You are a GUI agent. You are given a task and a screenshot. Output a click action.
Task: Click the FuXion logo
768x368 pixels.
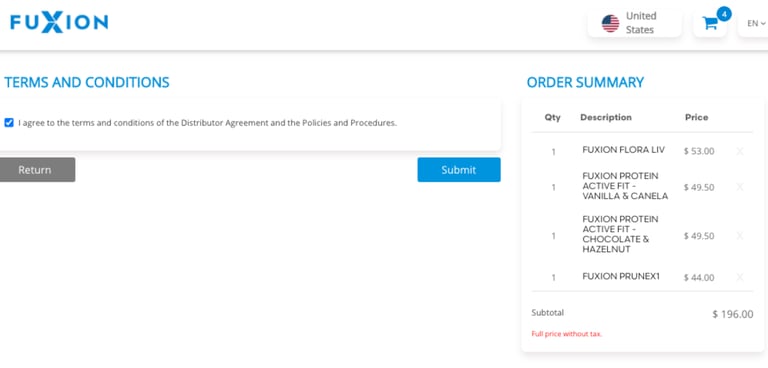tap(59, 23)
